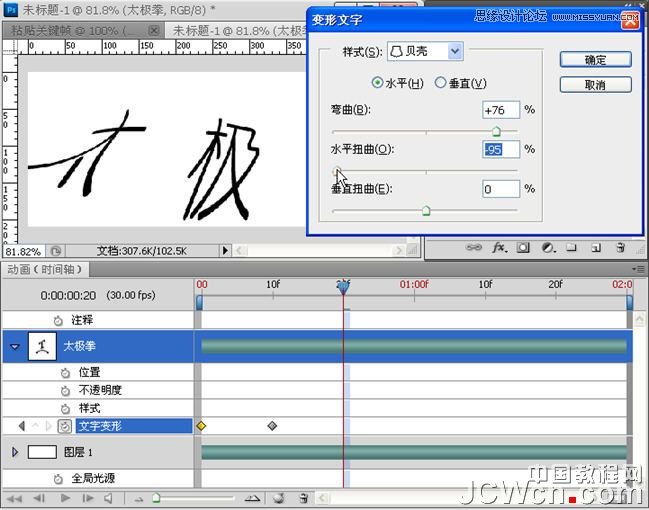Viewport: 649px width, 510px height.
Task: Click the 弯曲 slider handle
Action: coord(496,131)
